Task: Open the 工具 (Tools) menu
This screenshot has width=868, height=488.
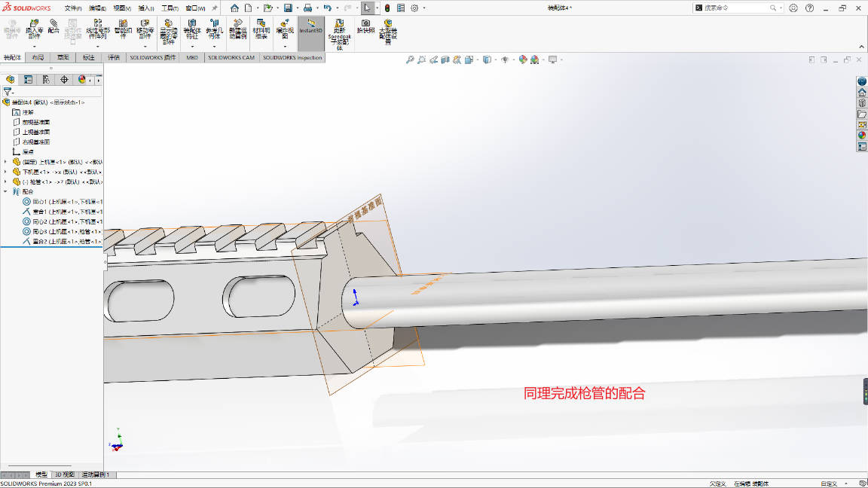Action: (x=170, y=8)
